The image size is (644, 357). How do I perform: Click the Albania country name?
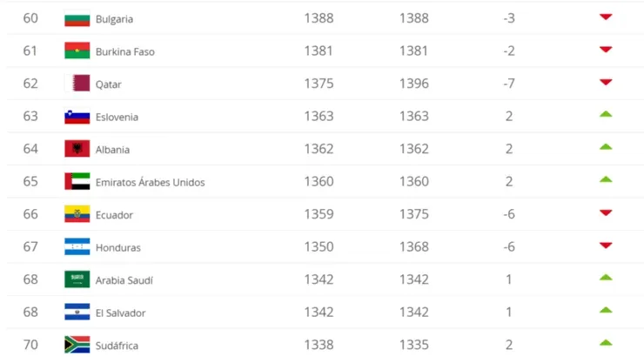[113, 150]
